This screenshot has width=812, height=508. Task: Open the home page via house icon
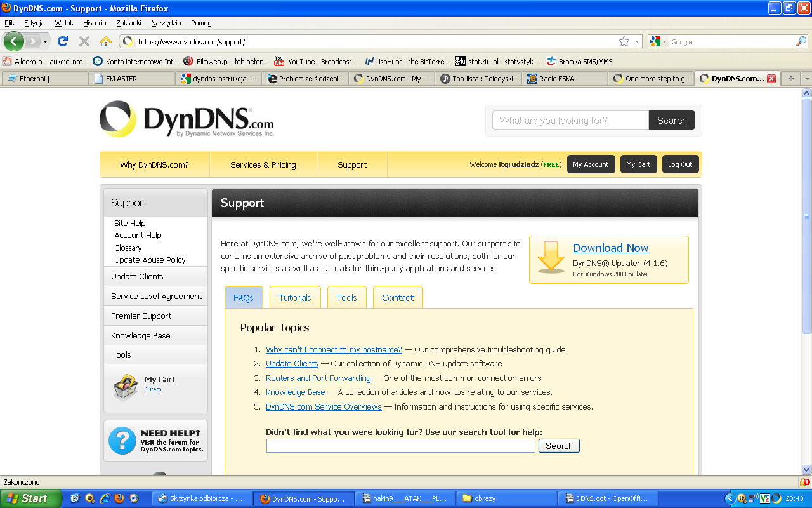[x=106, y=41]
